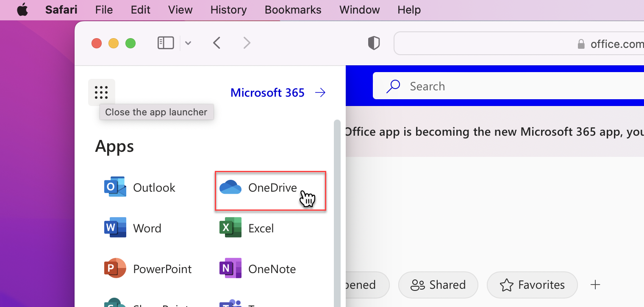
Task: Open the File menu
Action: (104, 10)
